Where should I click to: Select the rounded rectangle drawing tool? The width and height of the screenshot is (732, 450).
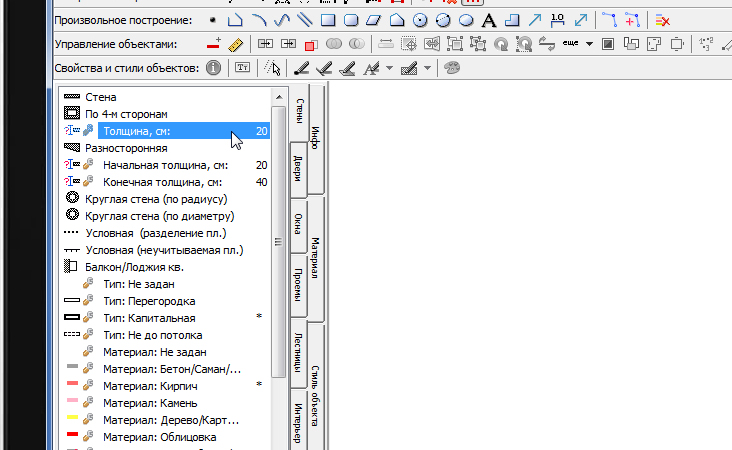[x=351, y=20]
